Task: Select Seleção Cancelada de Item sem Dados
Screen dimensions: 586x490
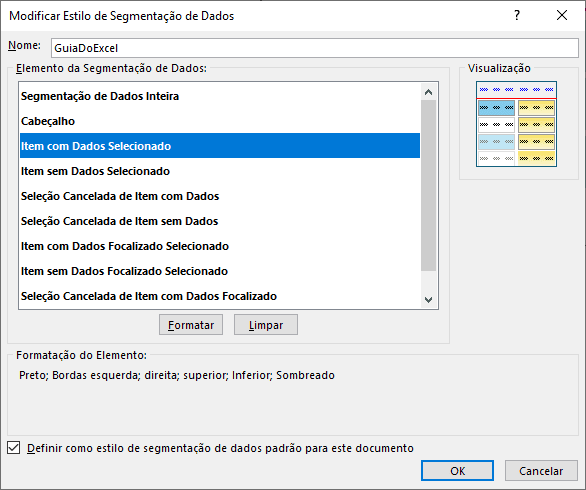Action: [220, 221]
